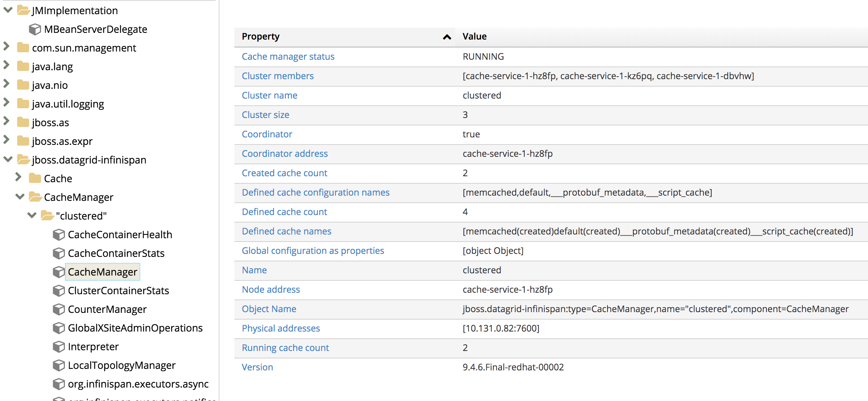868x401 pixels.
Task: Click the Interpreter MBean cube icon
Action: tap(59, 346)
